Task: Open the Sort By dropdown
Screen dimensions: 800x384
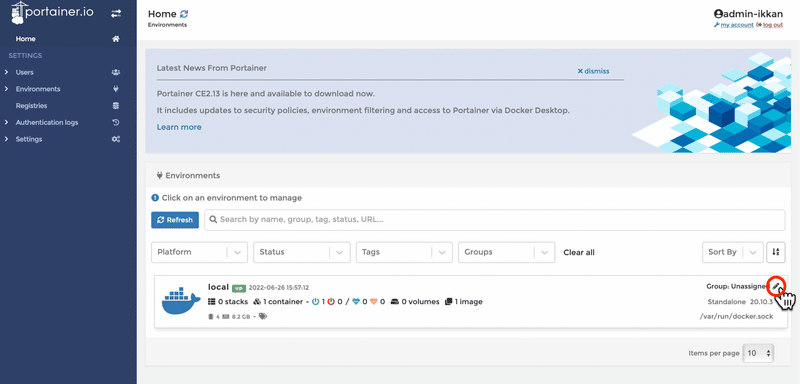Action: click(x=733, y=252)
